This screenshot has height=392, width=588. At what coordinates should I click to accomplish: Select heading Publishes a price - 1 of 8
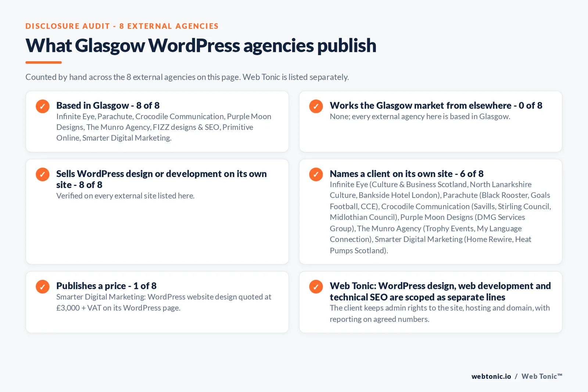coord(106,286)
